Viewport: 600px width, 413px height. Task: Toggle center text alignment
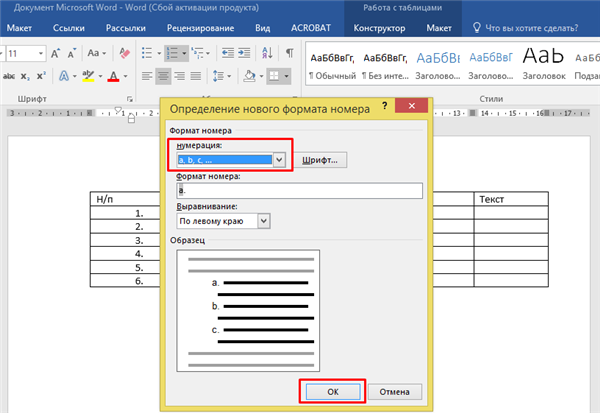(163, 76)
